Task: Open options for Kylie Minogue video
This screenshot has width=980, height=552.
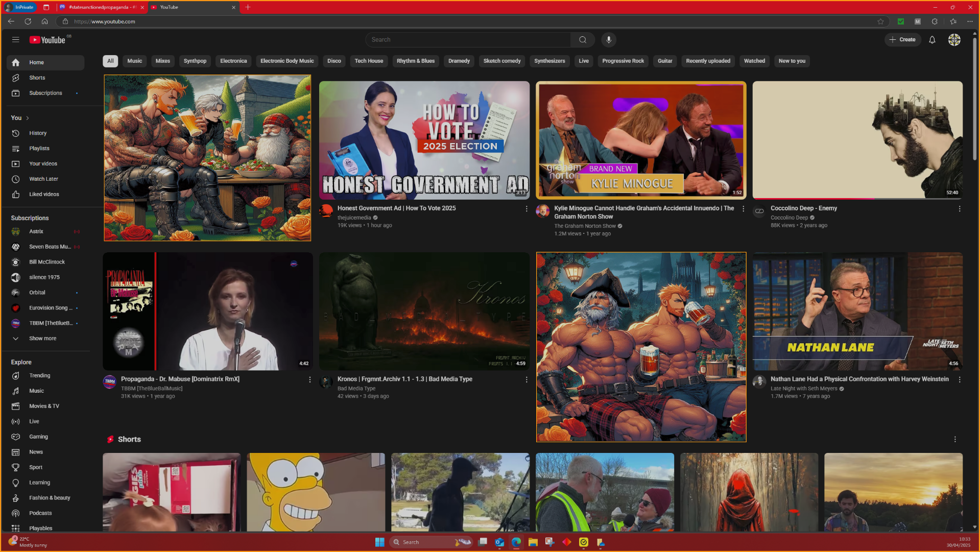Action: pos(743,209)
